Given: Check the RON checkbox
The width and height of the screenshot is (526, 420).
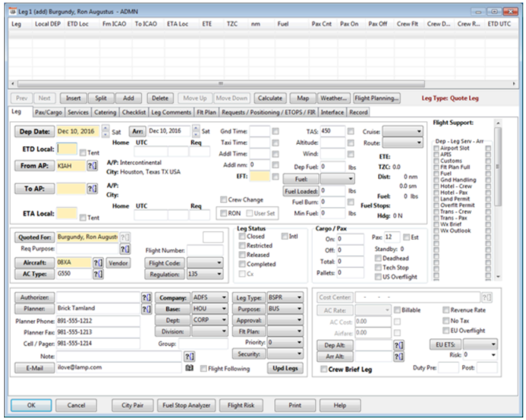Looking at the screenshot, I should [x=223, y=213].
